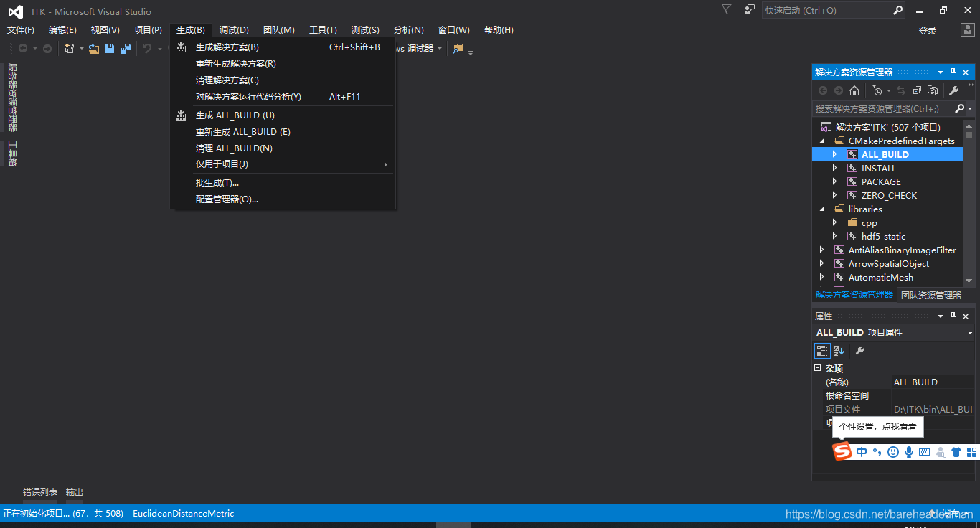Click the Home icon in Solution Explorer toolbar
The image size is (980, 528).
(x=854, y=90)
